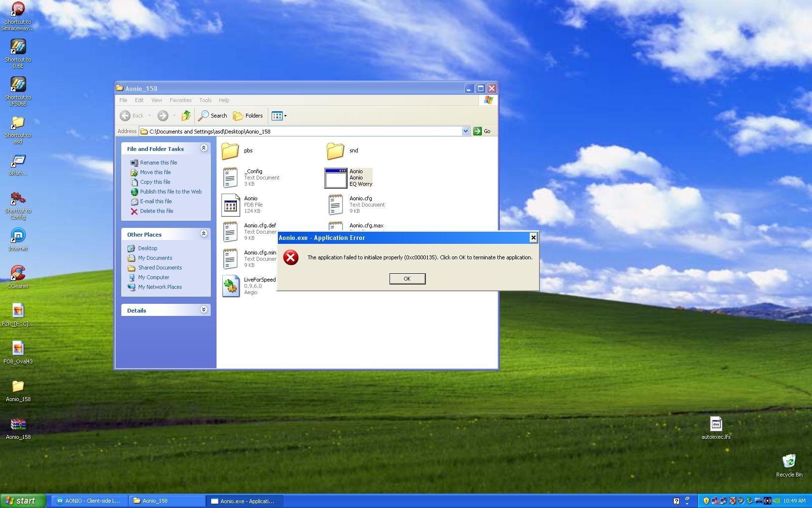The width and height of the screenshot is (812, 508).
Task: Click the CCleaner desktop icon
Action: click(x=18, y=277)
